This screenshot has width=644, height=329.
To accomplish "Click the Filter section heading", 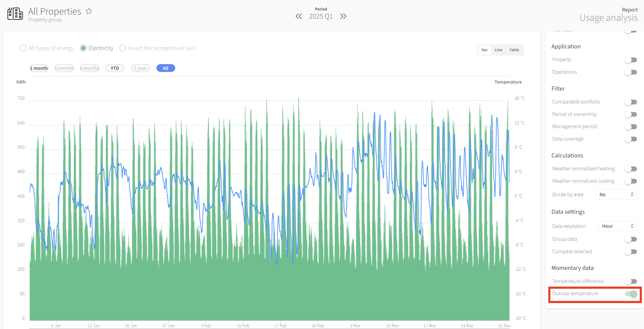I will pos(558,88).
